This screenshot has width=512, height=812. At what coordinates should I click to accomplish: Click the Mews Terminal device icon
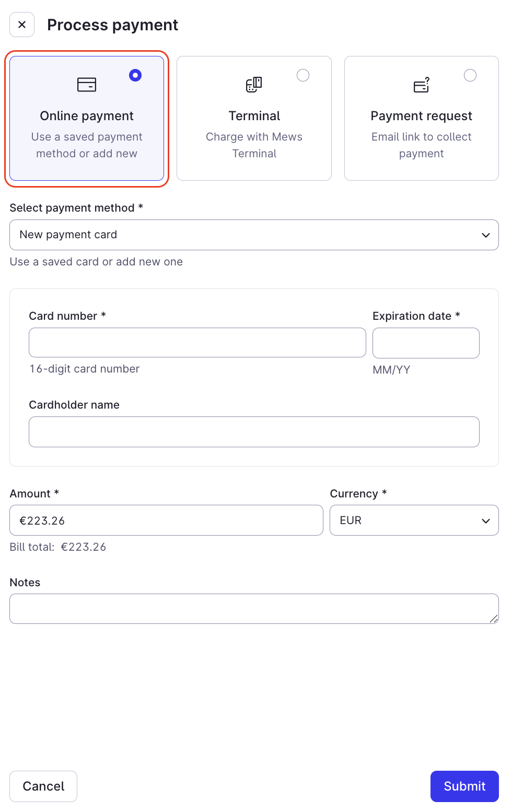pyautogui.click(x=254, y=84)
